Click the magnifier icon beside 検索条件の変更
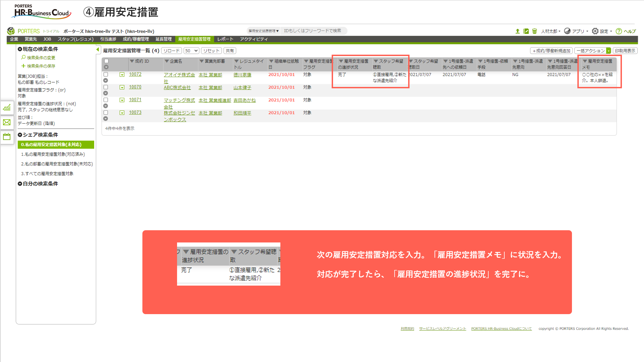Viewport: 644px width, 362px height. point(23,57)
